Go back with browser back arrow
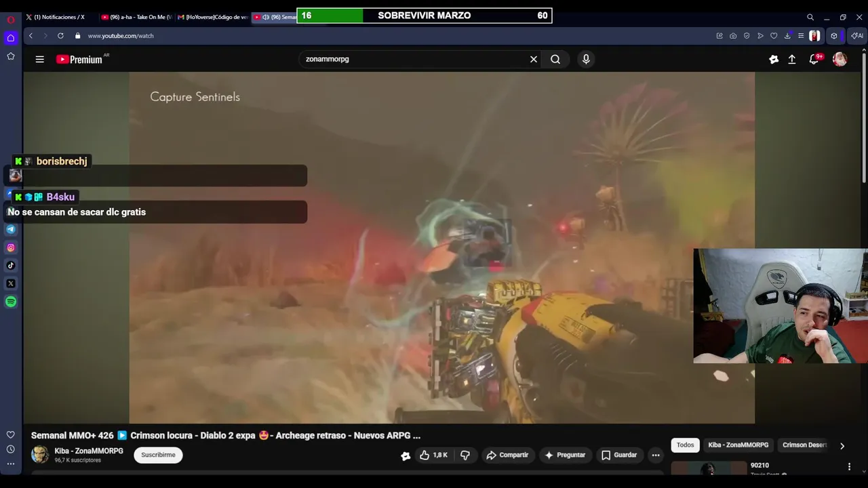The height and width of the screenshot is (488, 868). (x=31, y=36)
